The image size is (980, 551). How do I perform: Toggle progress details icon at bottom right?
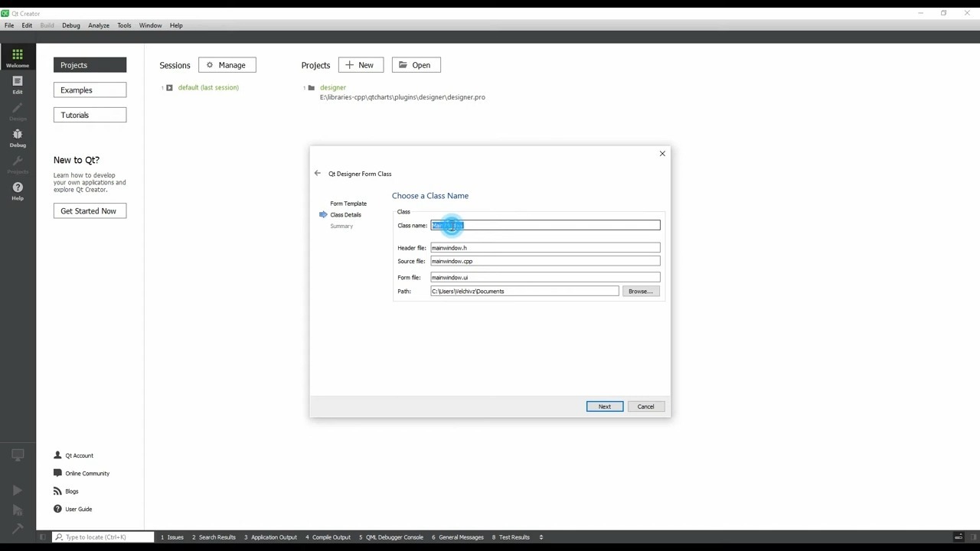pyautogui.click(x=959, y=537)
